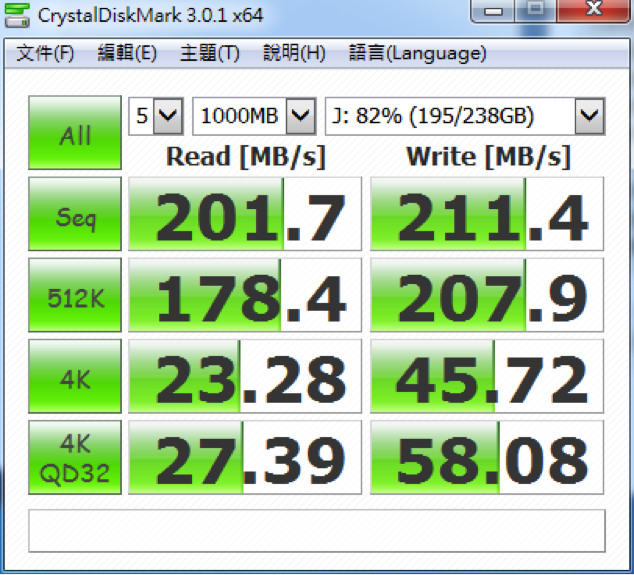Image resolution: width=634 pixels, height=575 pixels.
Task: Open the 文件(F) menu
Action: click(x=45, y=53)
